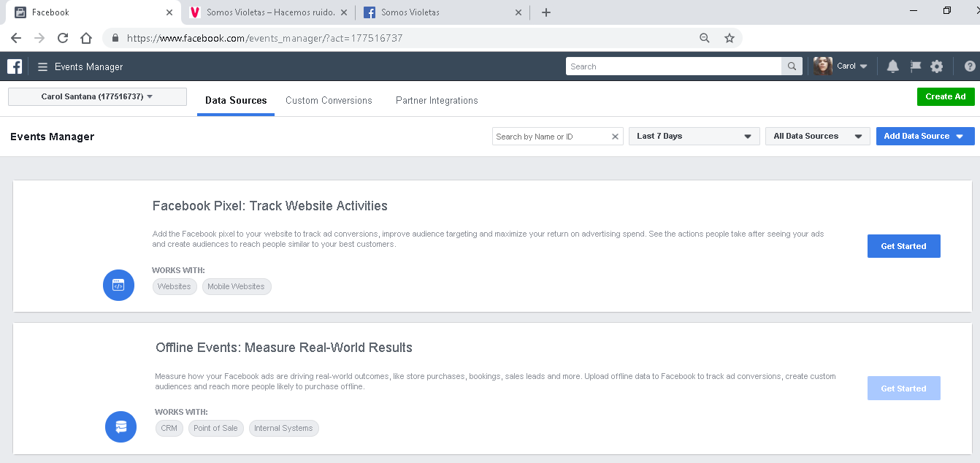Open the settings gear icon
The image size is (980, 463).
click(x=937, y=66)
